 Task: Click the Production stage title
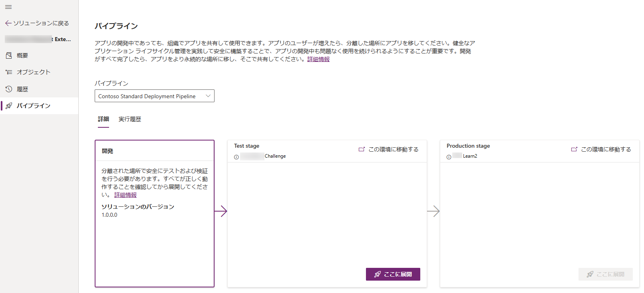[x=468, y=146]
